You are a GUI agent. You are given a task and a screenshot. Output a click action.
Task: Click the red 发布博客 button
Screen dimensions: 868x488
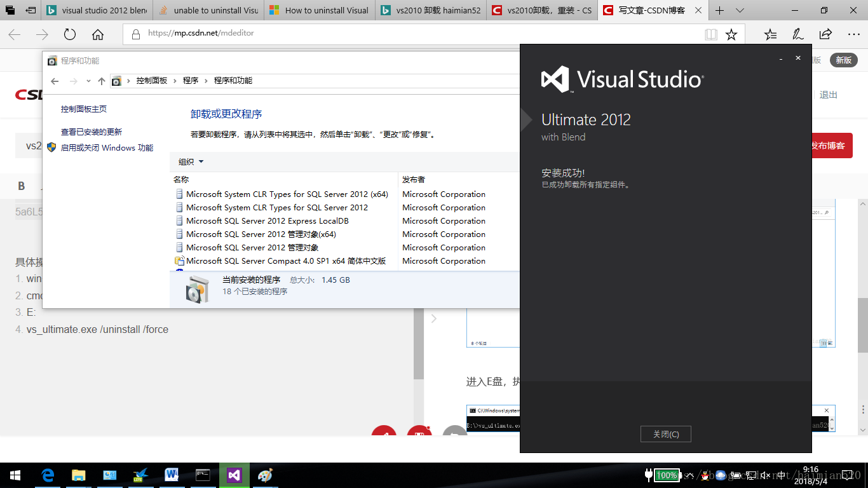pos(827,146)
